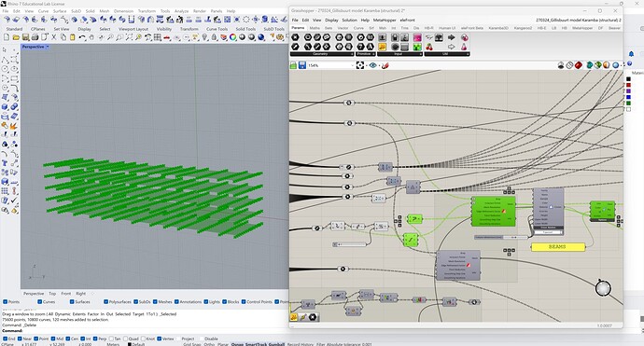Switch to the Top viewport tab
The height and width of the screenshot is (346, 644).
click(x=52, y=294)
